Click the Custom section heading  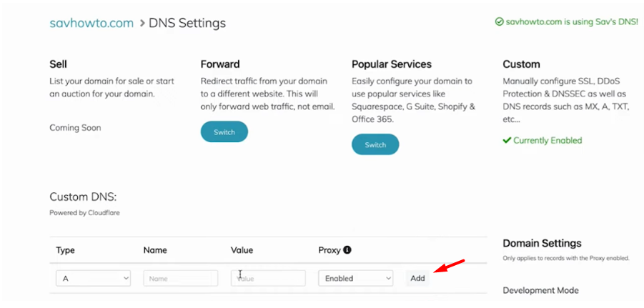[x=521, y=64]
